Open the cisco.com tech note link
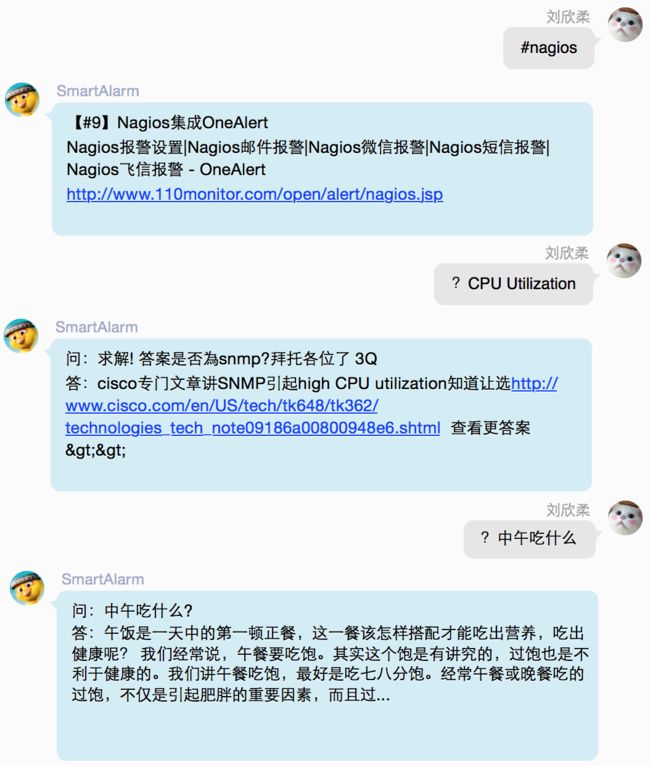Screen dimensions: 650x767 (311, 406)
